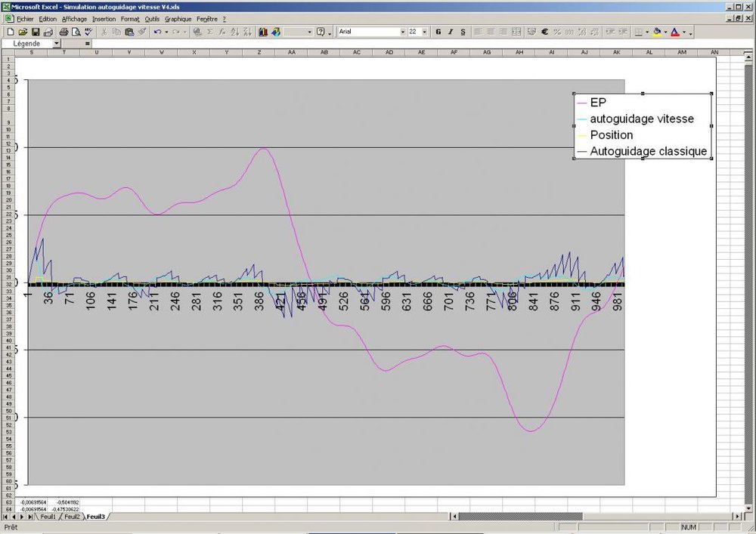Toggle italic (I) formatting

pyautogui.click(x=451, y=32)
